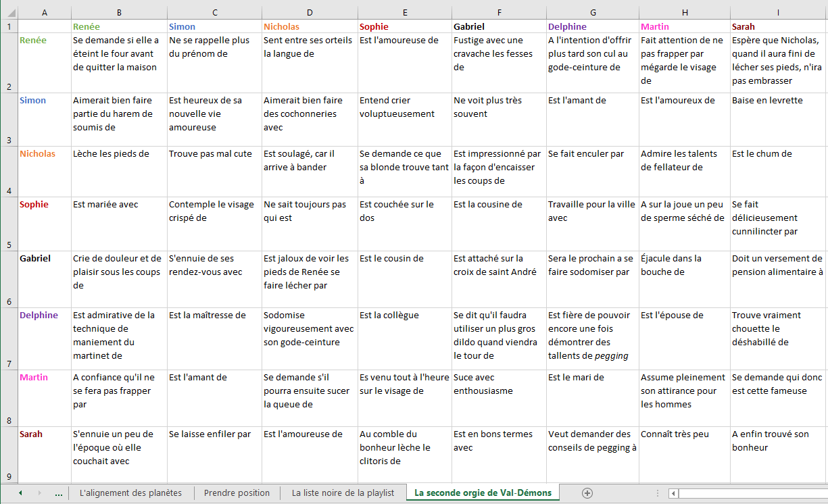This screenshot has height=504, width=828.
Task: Select column I header
Action: (x=779, y=12)
